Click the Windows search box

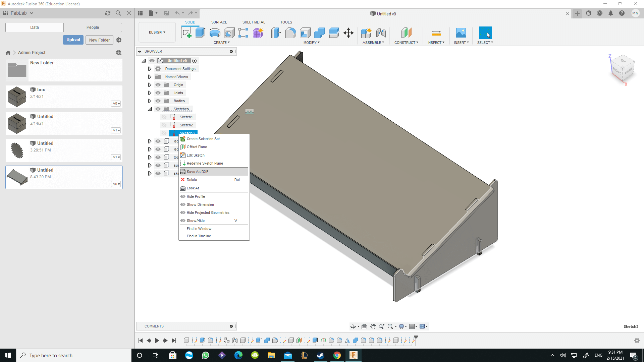[74, 355]
